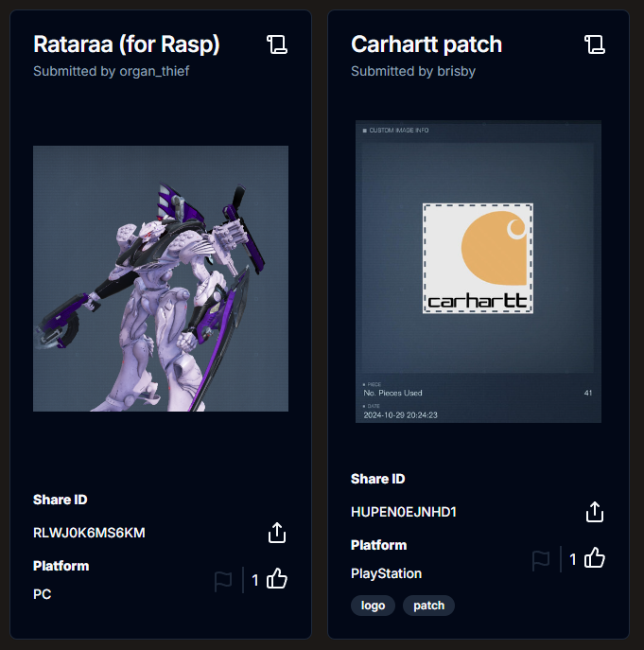The width and height of the screenshot is (644, 650).
Task: Click Submitted by brisby text
Action: [413, 71]
